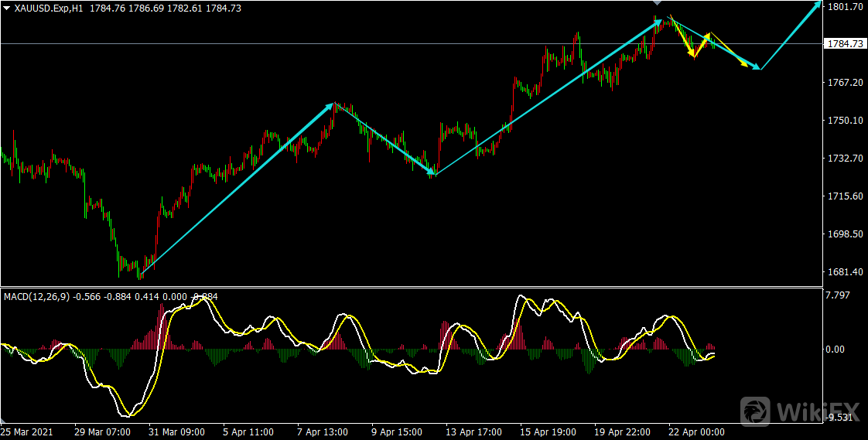Click the 1801.70 price scale label
This screenshot has height=440, width=868.
[845, 7]
